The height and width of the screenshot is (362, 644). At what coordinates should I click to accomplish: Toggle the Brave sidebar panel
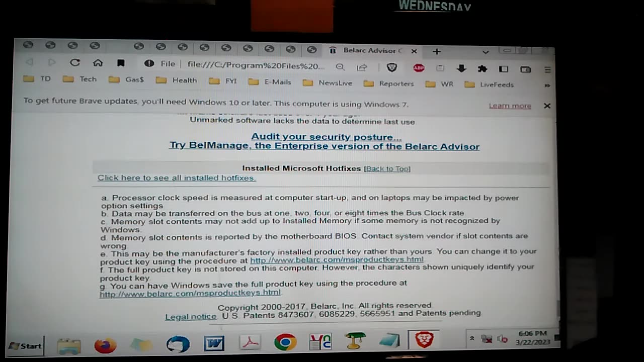pyautogui.click(x=504, y=69)
